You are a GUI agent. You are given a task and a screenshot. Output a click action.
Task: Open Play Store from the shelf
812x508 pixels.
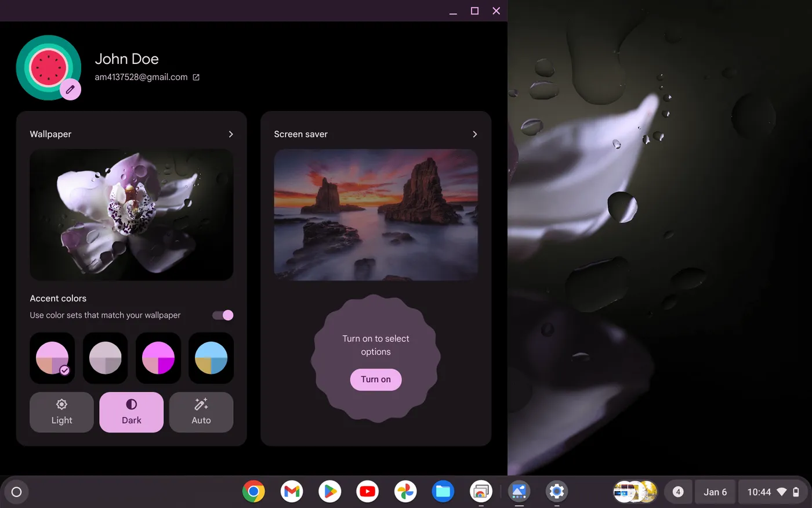[x=329, y=492]
